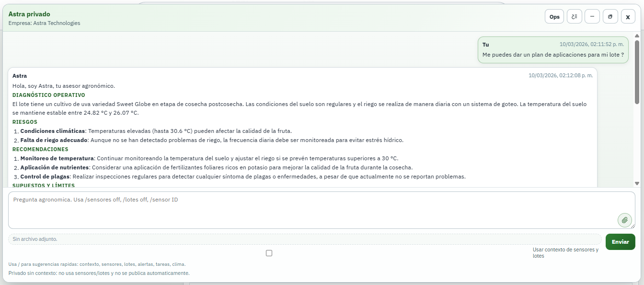Viewport: 644px width, 285px height.
Task: Select the 'Me puedes dar un plan' message bubble
Action: [553, 50]
